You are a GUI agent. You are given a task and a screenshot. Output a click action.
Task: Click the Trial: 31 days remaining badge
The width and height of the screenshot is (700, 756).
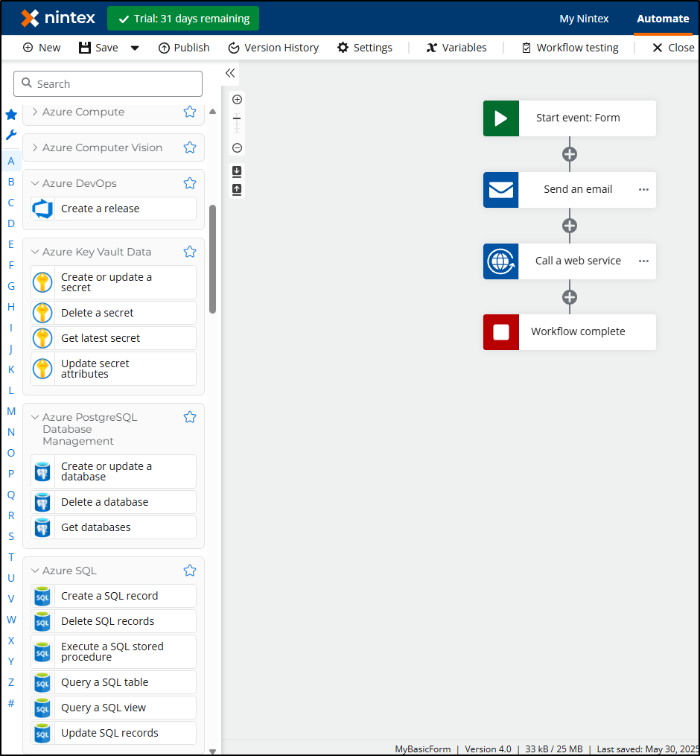click(x=183, y=19)
